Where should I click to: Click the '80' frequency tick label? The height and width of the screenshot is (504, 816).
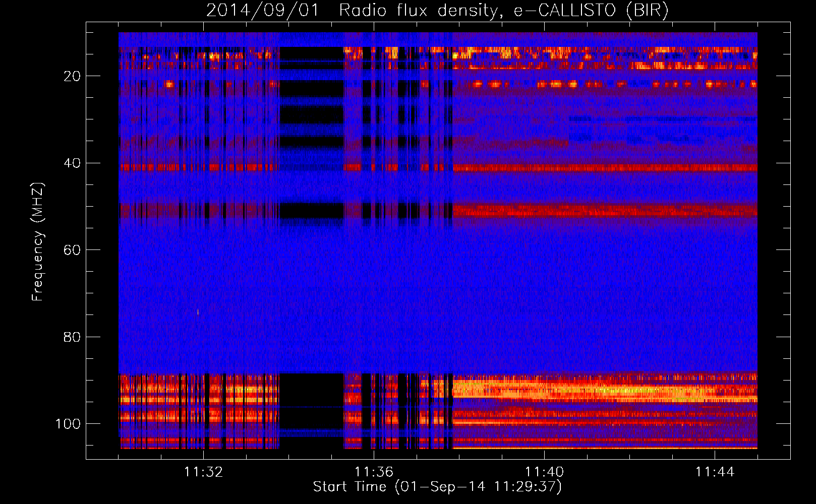point(73,337)
